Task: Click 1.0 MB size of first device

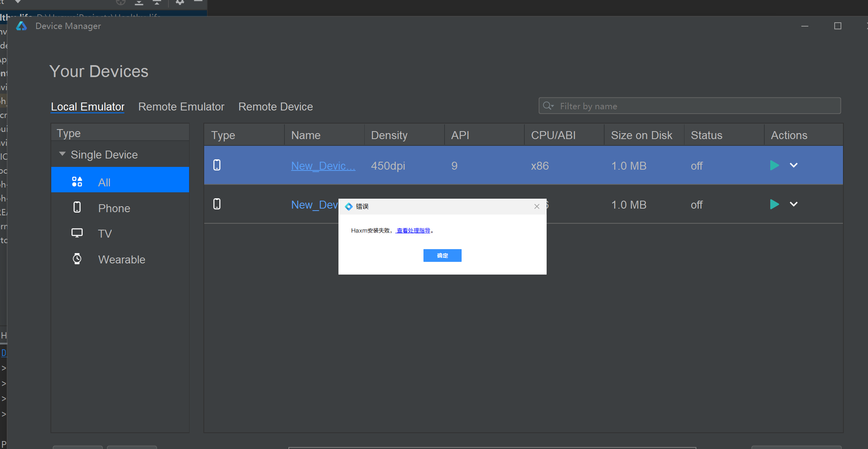Action: (x=629, y=166)
